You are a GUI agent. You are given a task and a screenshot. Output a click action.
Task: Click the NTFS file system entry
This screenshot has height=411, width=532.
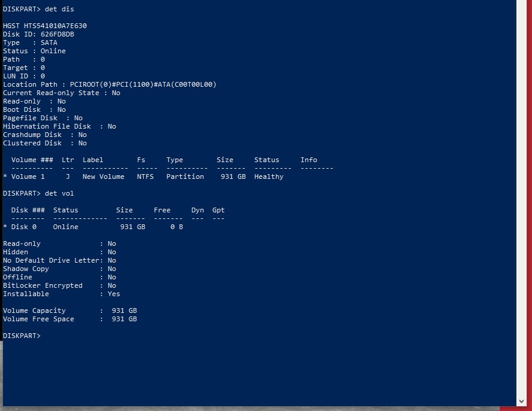pyautogui.click(x=145, y=176)
